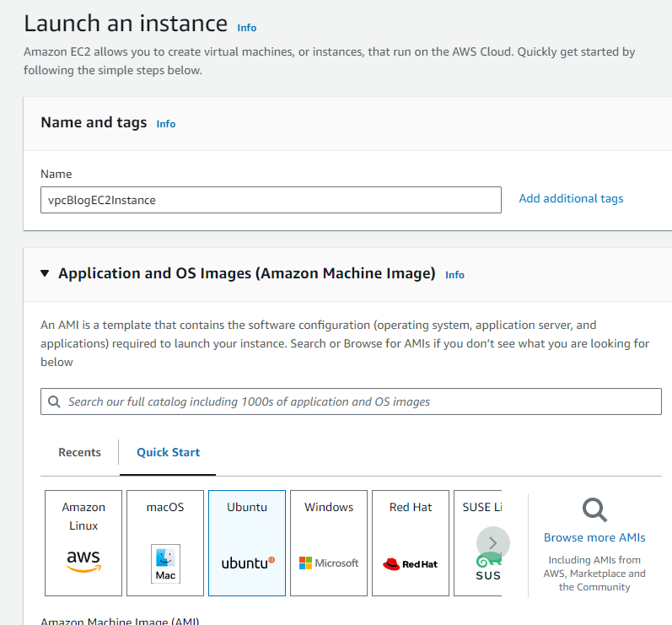
Task: Select the Red Hat logo tile
Action: pos(411,542)
